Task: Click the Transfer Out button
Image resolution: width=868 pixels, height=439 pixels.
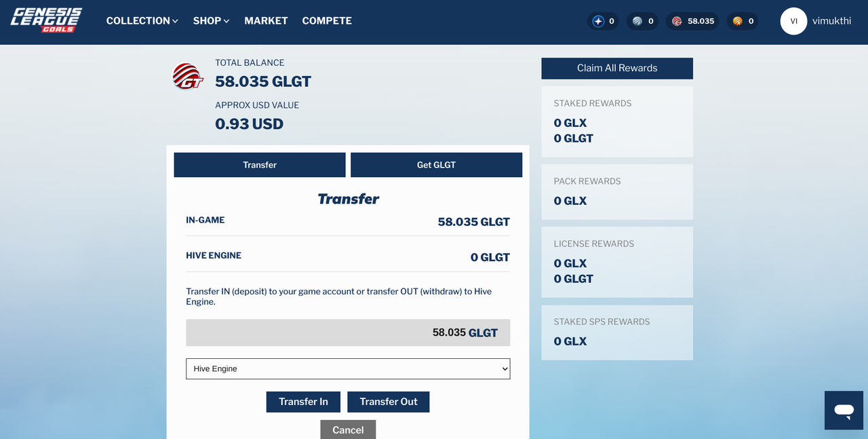Action: [389, 402]
